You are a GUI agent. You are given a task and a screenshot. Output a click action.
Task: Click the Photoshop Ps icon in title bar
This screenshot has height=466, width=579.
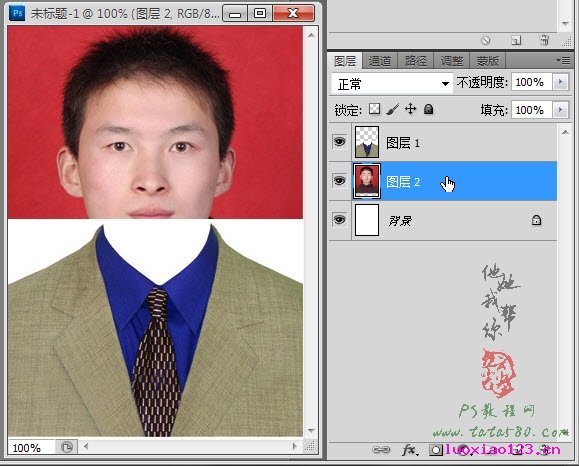[x=17, y=13]
